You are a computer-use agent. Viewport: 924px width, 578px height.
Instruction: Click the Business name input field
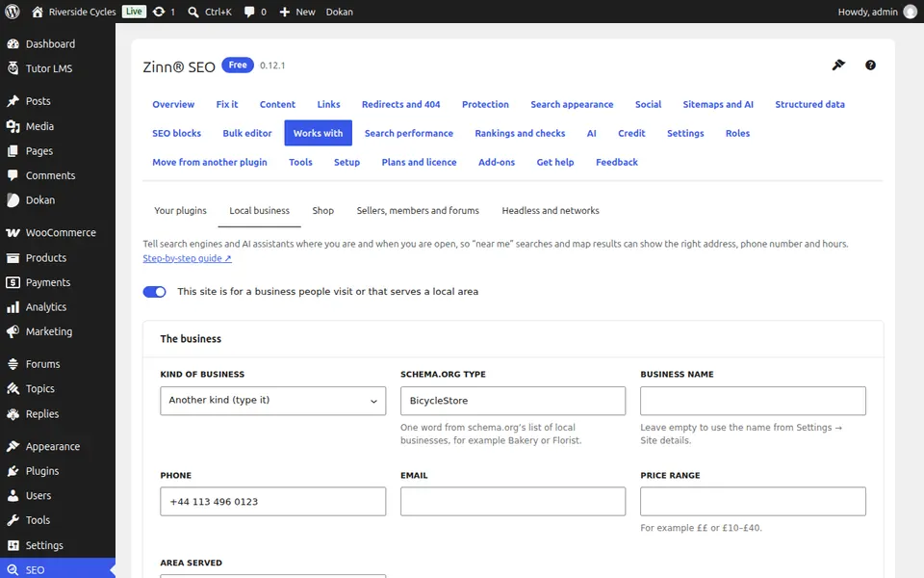coord(753,401)
